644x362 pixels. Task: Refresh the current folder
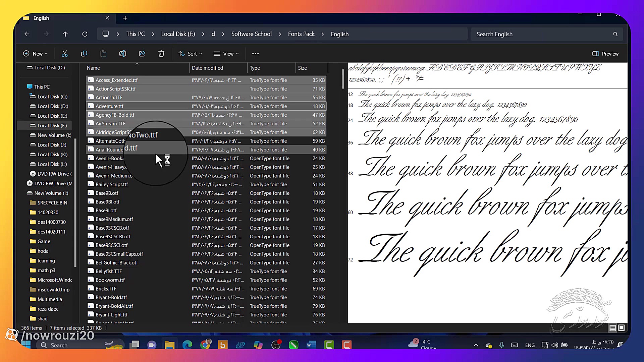[85, 34]
